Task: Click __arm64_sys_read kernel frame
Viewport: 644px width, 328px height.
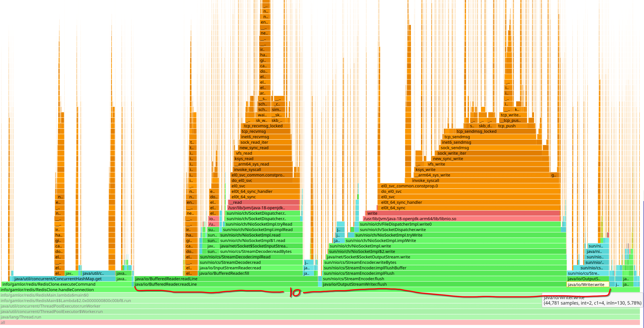Action: tap(263, 164)
